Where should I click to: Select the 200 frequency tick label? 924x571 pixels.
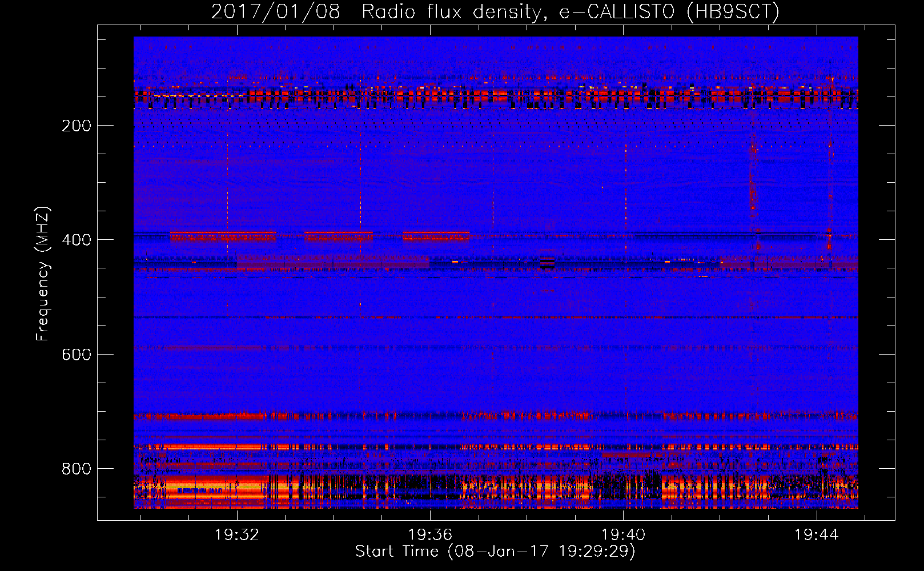(77, 126)
